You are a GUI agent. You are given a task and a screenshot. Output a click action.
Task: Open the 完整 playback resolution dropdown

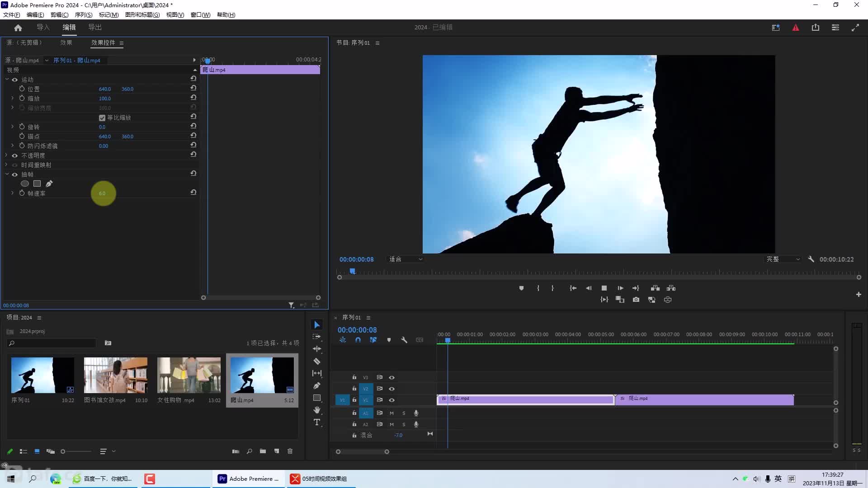[x=783, y=259]
